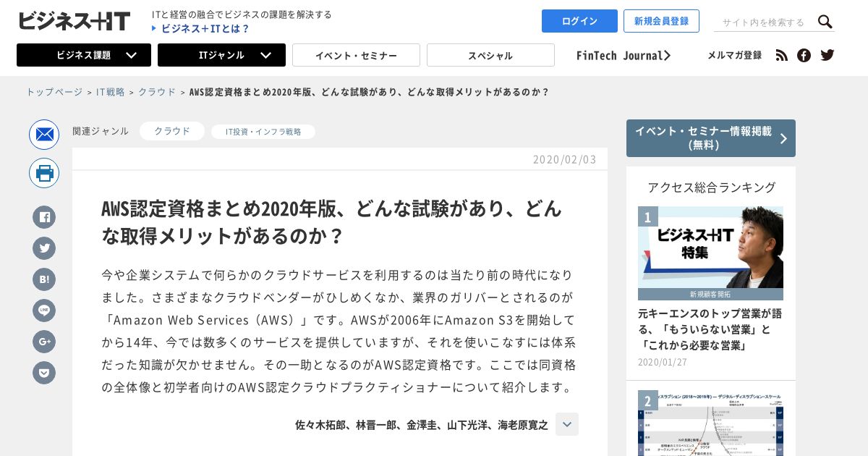Viewport: 868px width, 456px height.
Task: Share article by email envelope icon
Action: point(44,135)
